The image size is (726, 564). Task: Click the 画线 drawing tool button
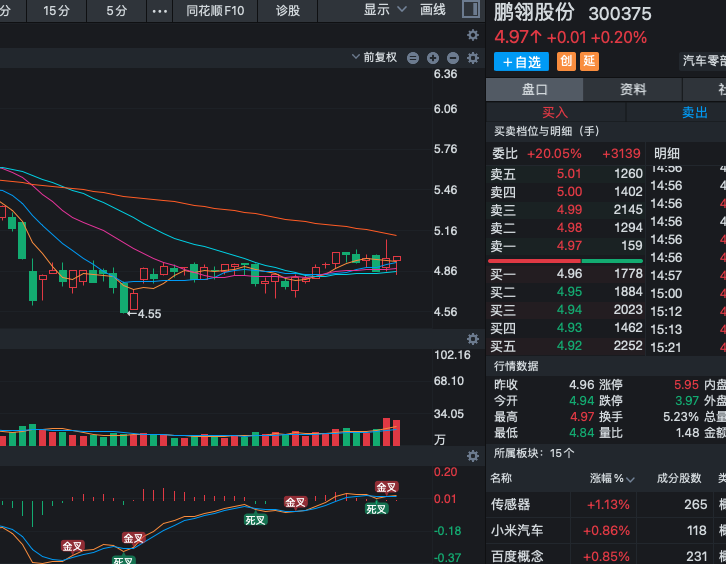point(432,10)
